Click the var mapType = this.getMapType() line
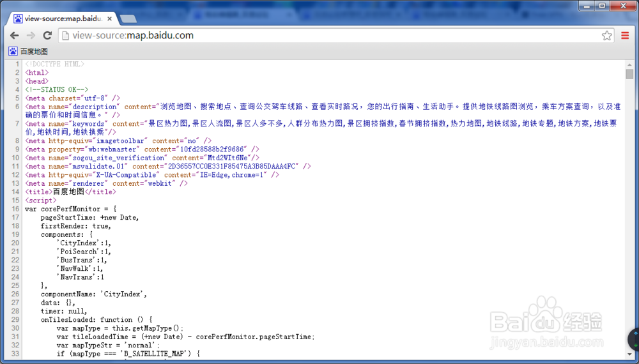This screenshot has height=364, width=639. click(x=120, y=328)
